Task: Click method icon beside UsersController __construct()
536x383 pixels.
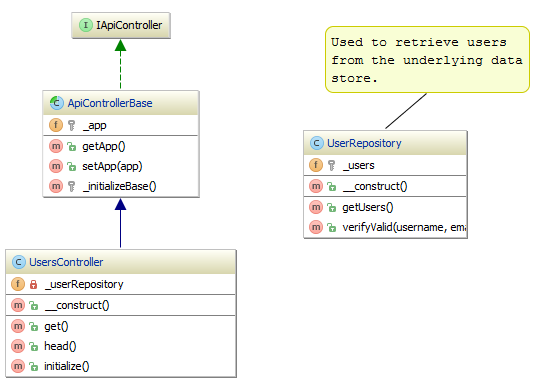Action: click(18, 305)
